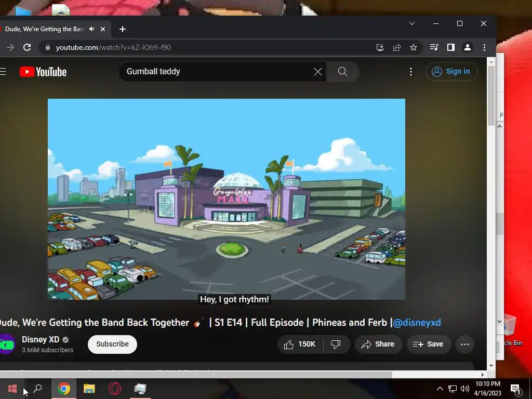This screenshot has width=532, height=399.
Task: Open the Disney XD channel name
Action: (x=41, y=340)
